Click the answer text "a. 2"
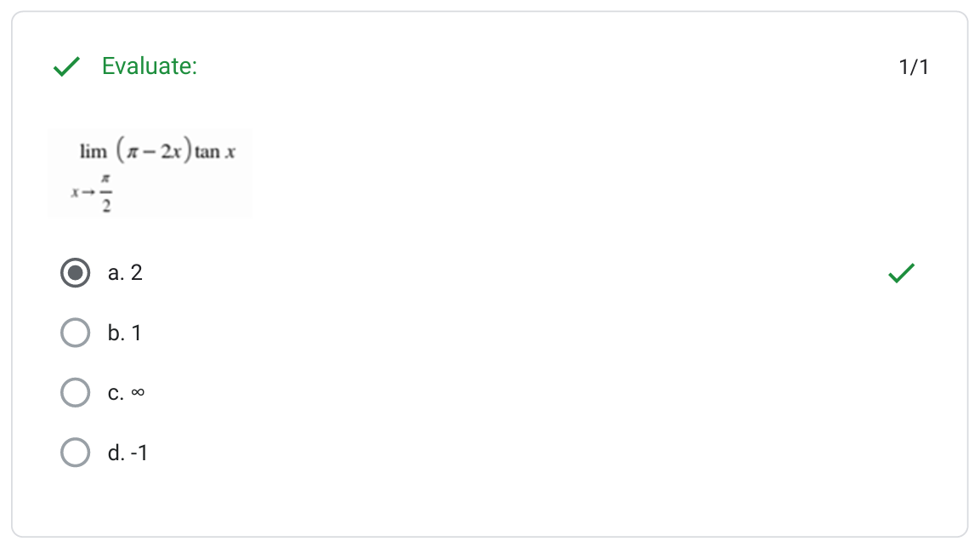 125,273
